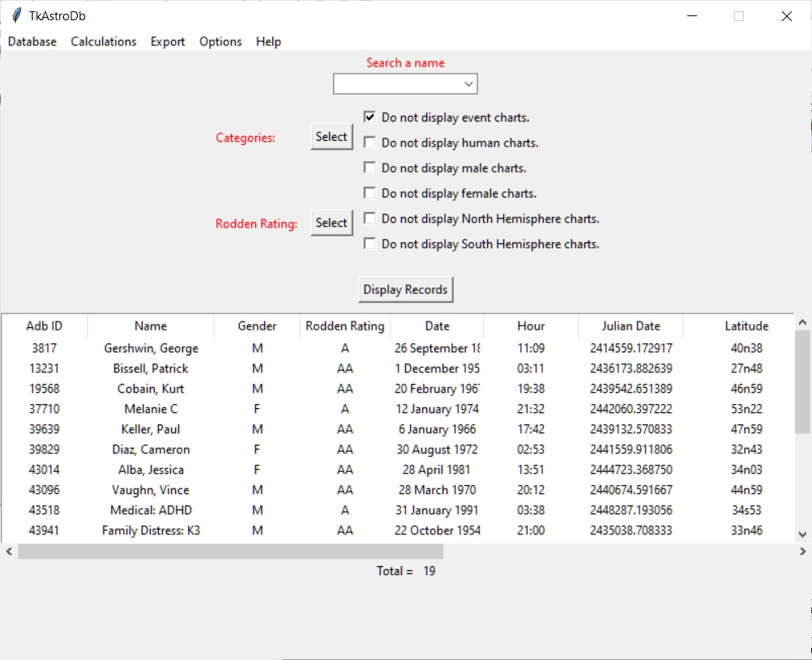
Task: Select the Bissell, Patrick record
Action: pos(398,368)
